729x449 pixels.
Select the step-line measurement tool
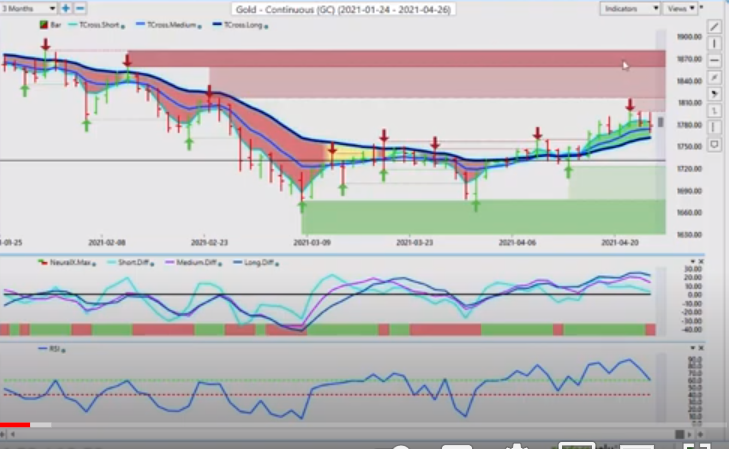[x=714, y=111]
